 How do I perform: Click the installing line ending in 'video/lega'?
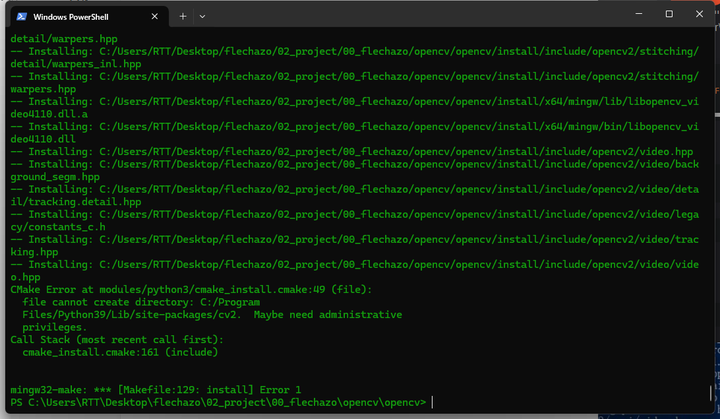coord(354,215)
